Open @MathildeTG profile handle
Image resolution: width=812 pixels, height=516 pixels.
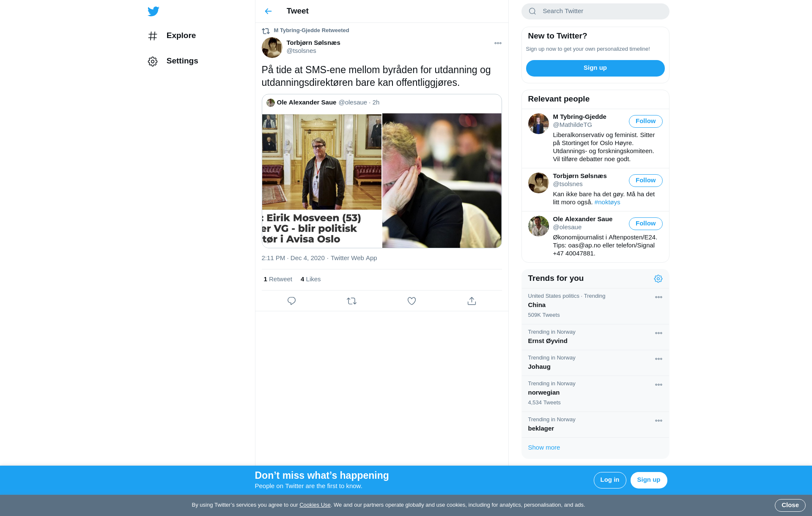572,125
